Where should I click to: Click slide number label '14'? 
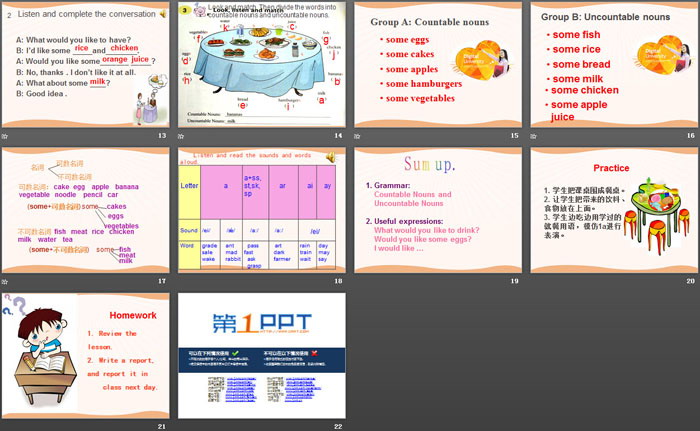click(338, 135)
